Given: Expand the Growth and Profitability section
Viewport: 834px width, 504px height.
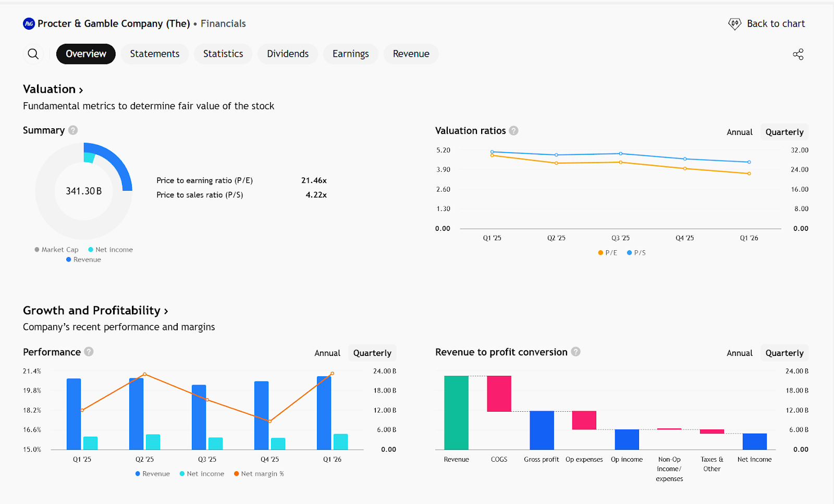Looking at the screenshot, I should 95,311.
